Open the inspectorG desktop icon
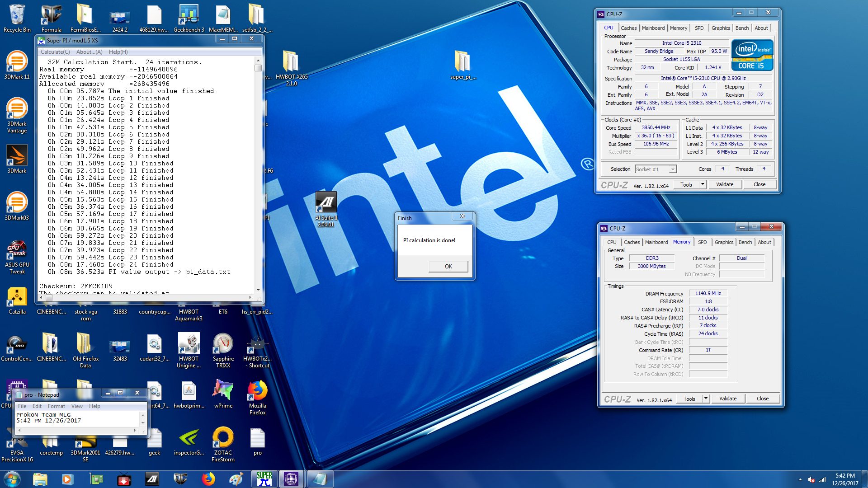This screenshot has height=488, width=868. 189,441
